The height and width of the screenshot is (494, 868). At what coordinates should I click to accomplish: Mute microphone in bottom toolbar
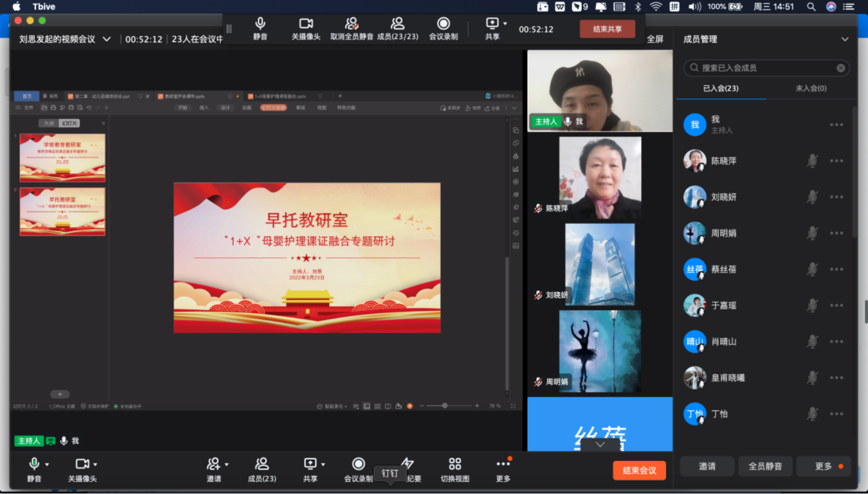[x=34, y=469]
